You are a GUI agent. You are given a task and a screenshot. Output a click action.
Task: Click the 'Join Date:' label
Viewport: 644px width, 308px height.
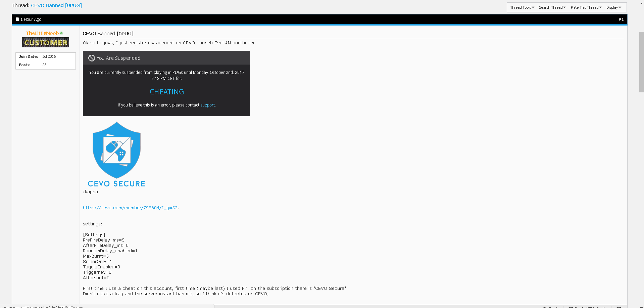click(28, 56)
